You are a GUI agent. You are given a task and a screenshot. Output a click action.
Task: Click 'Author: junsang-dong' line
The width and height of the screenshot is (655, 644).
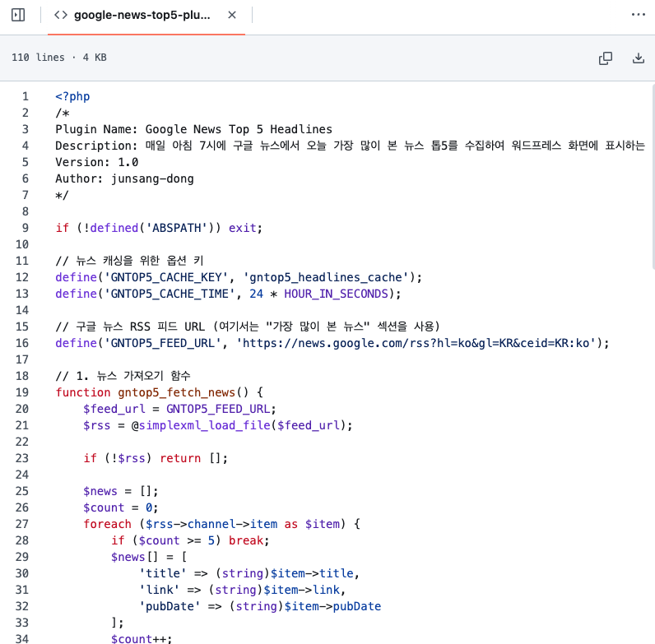coord(124,178)
